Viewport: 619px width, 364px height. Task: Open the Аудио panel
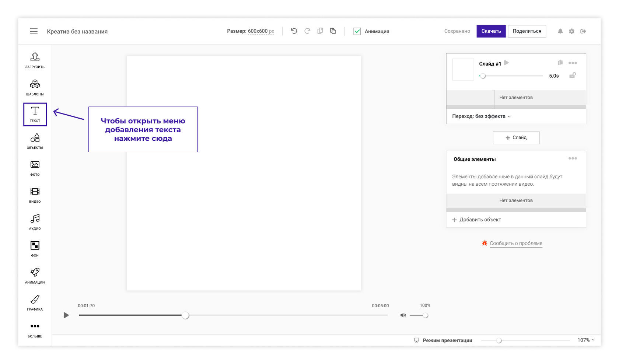pyautogui.click(x=35, y=222)
